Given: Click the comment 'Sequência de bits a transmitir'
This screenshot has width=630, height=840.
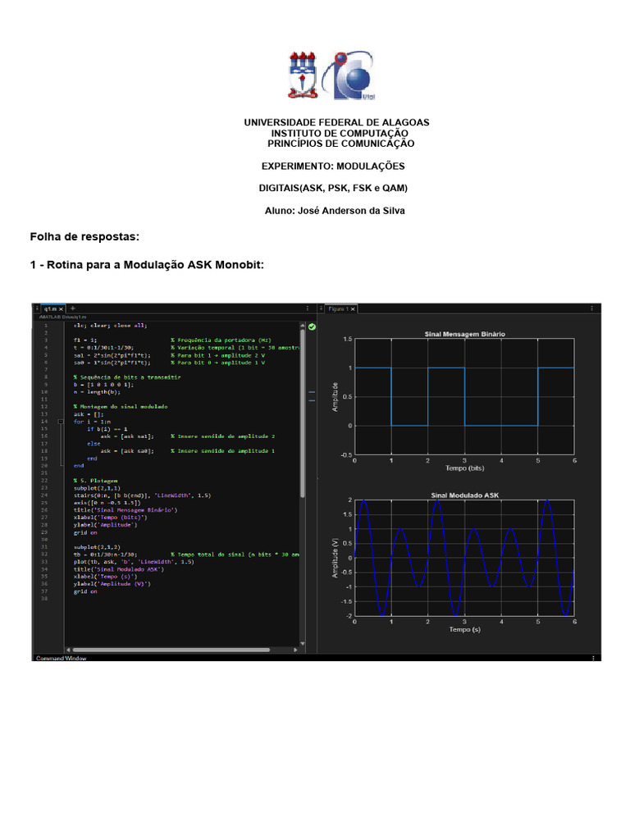Looking at the screenshot, I should tap(127, 377).
